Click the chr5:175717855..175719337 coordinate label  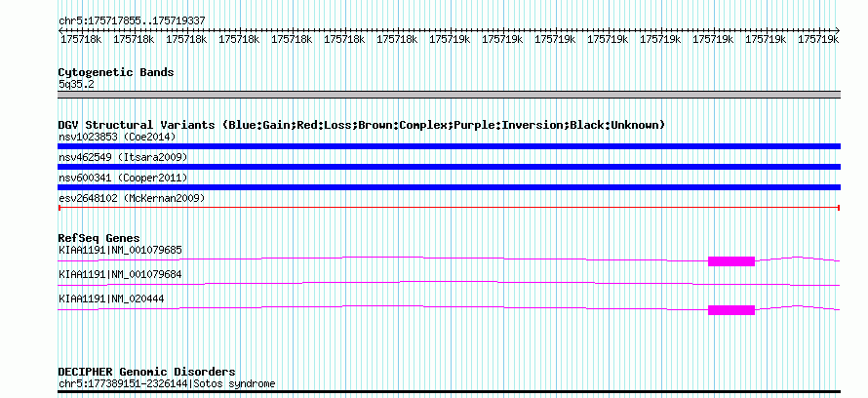click(132, 21)
